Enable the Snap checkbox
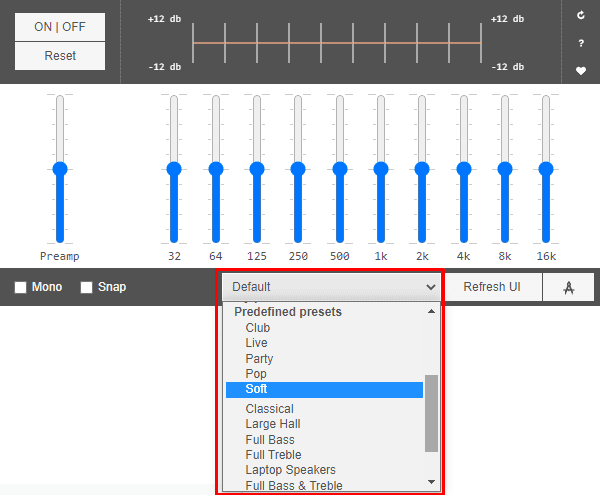This screenshot has height=495, width=600. tap(86, 287)
